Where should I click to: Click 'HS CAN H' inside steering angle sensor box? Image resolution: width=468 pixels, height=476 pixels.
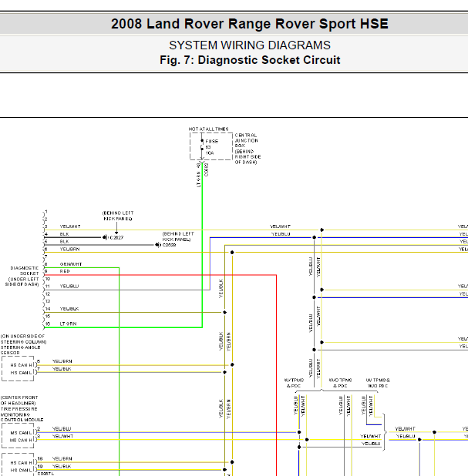(22, 365)
